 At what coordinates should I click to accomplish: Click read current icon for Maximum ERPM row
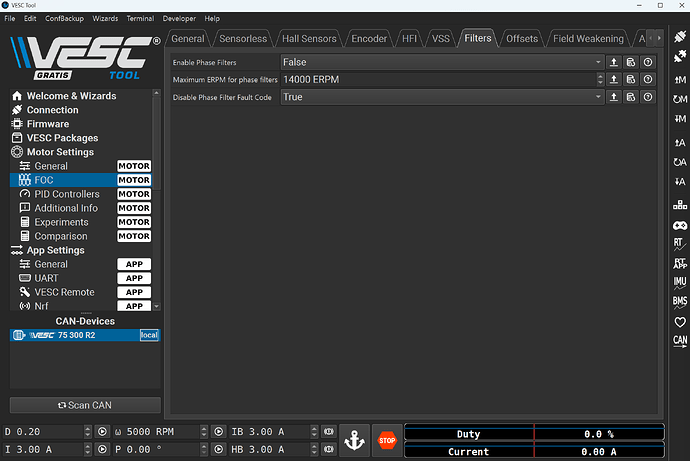click(x=631, y=80)
